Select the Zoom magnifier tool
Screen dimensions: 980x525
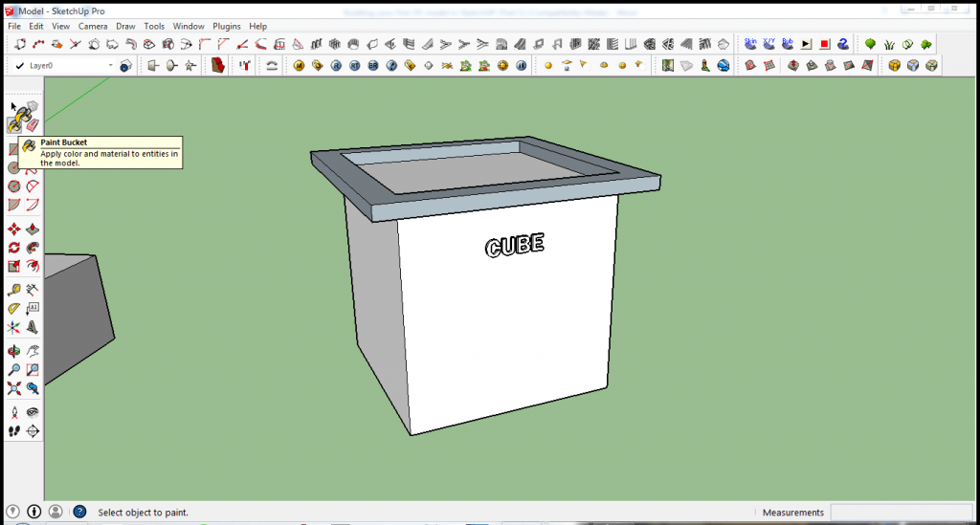pos(13,369)
